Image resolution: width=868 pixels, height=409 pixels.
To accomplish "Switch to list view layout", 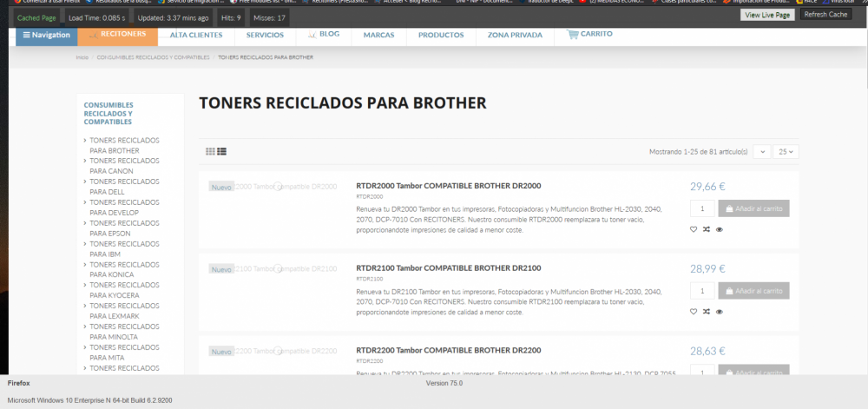I will point(222,151).
